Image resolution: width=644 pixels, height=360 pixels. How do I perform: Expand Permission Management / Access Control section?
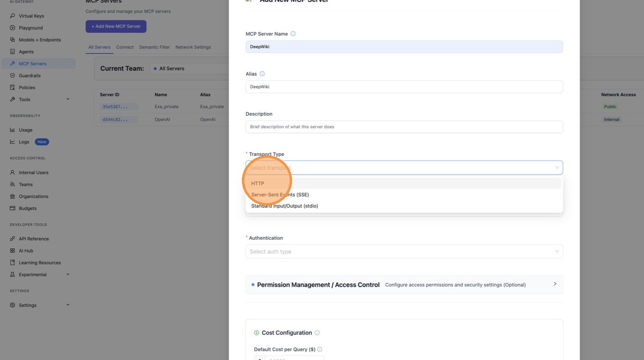click(404, 285)
